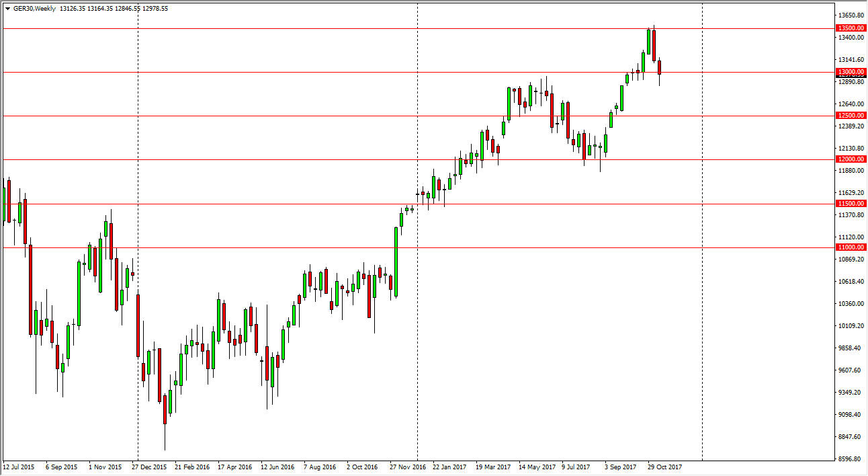868x476 pixels.
Task: Click the 10110.20 price on the scale
Action: (851, 326)
